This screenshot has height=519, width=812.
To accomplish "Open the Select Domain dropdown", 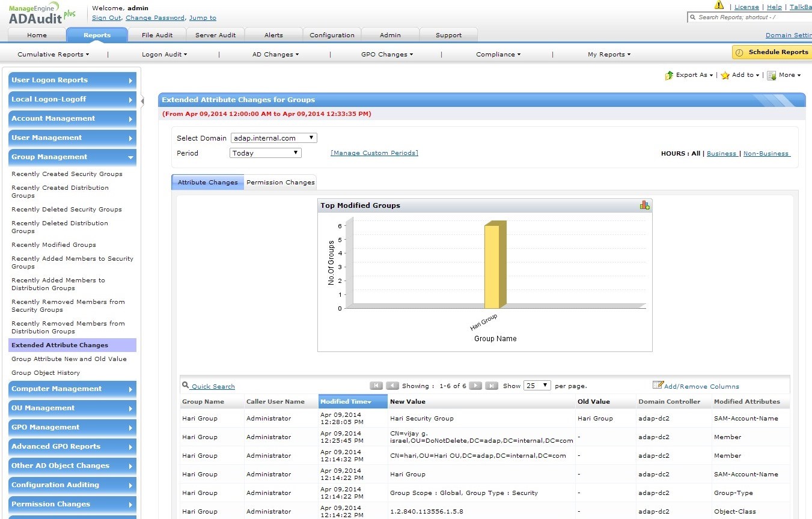I will [x=273, y=138].
